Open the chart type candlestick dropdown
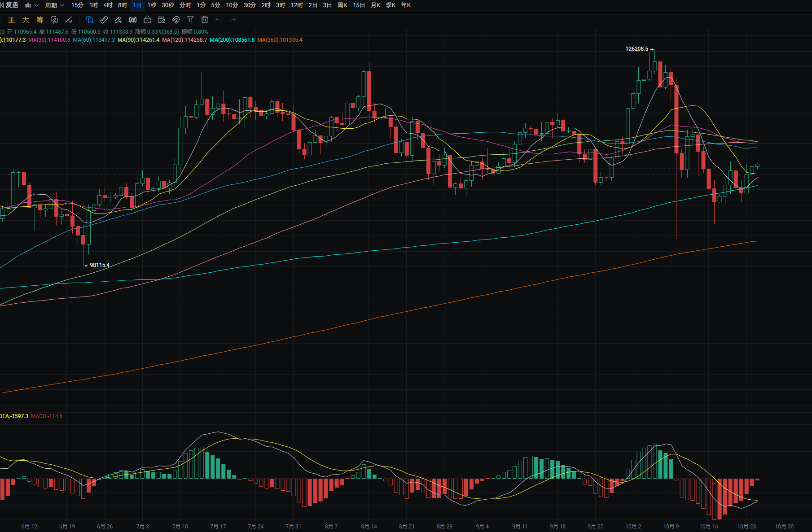This screenshot has width=812, height=532. (x=31, y=5)
